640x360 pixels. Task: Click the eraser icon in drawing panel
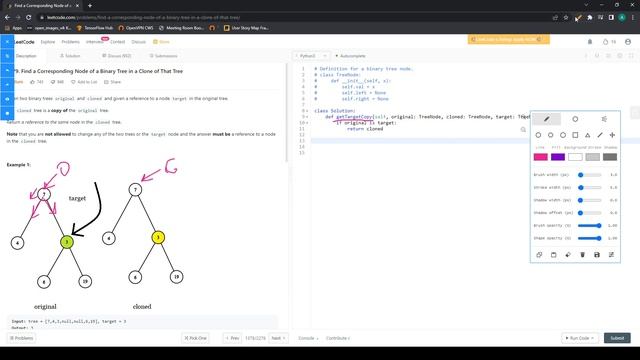tap(568, 255)
